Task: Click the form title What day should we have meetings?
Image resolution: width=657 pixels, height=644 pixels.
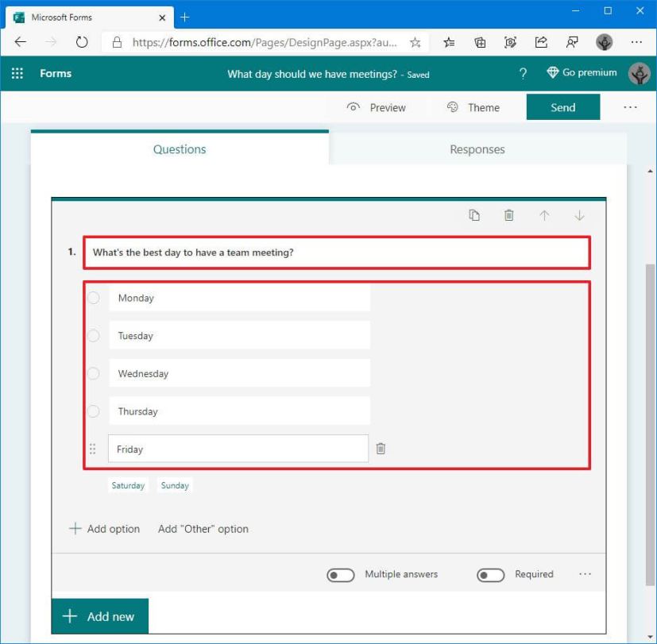Action: pos(312,74)
